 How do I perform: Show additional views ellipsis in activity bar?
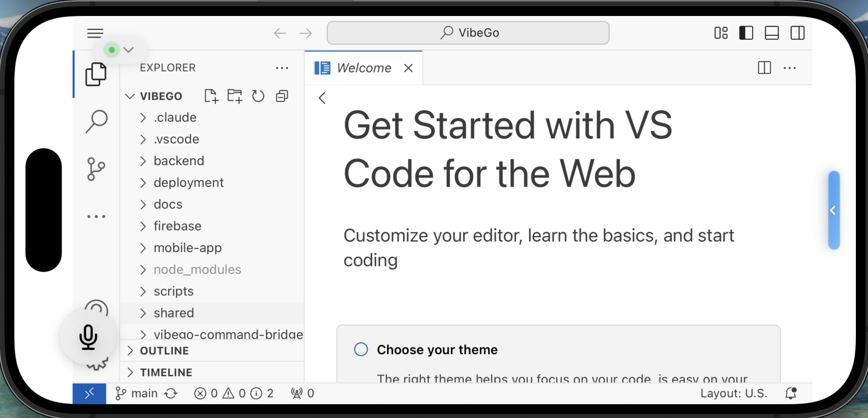coord(96,217)
